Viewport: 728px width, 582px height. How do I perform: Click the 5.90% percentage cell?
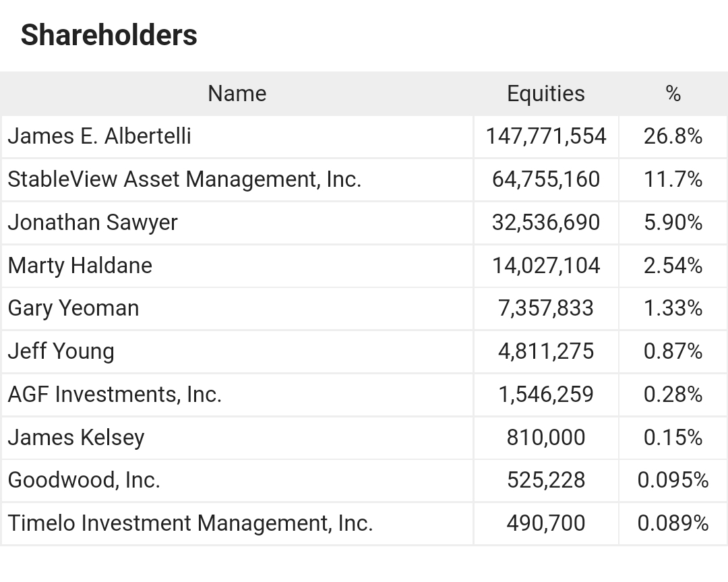coord(673,223)
